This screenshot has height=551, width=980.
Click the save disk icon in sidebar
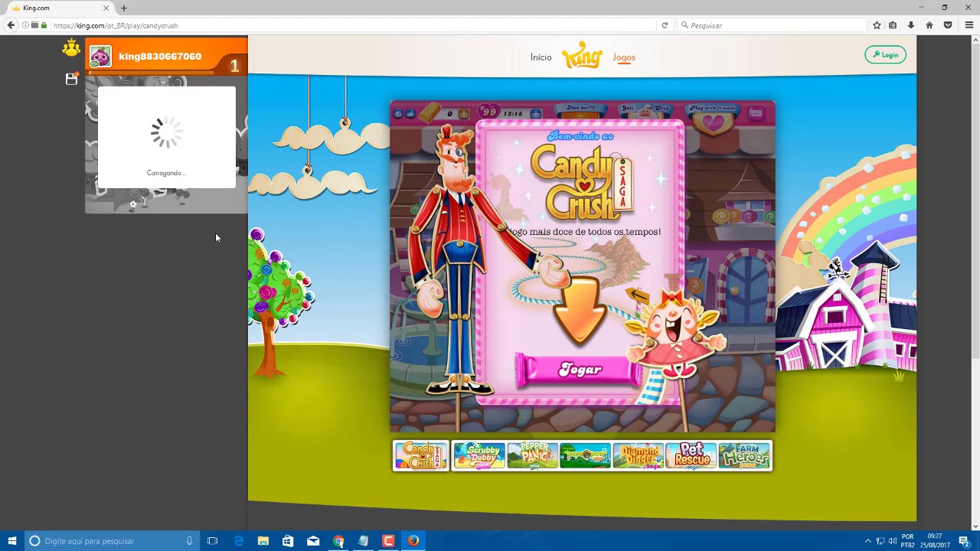point(71,79)
